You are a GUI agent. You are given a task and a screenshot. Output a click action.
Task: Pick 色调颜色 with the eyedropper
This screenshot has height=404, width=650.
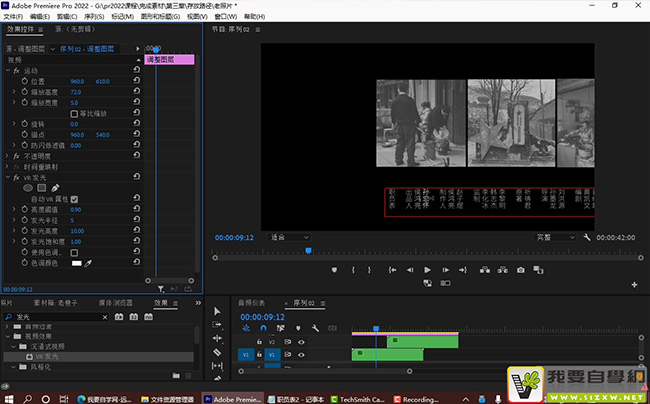click(88, 263)
